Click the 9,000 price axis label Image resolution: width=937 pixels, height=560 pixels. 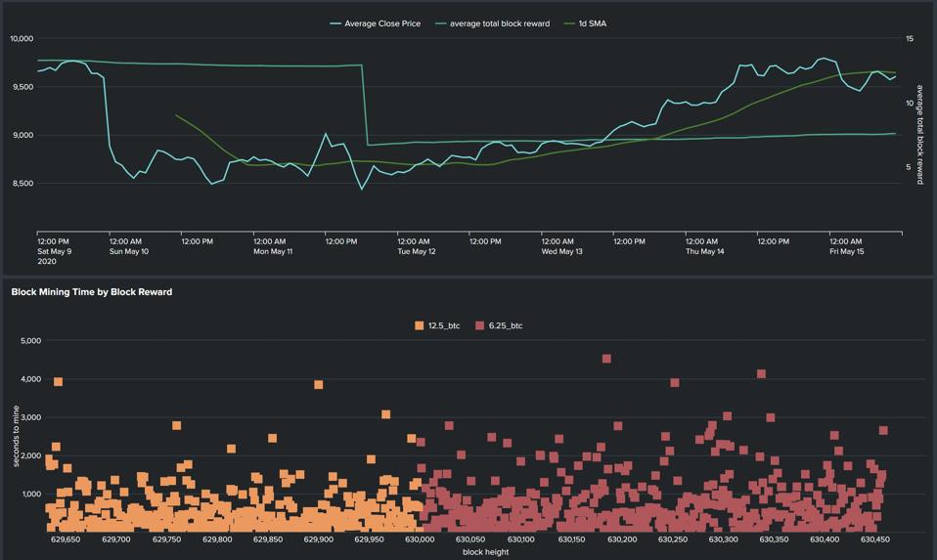[x=22, y=136]
